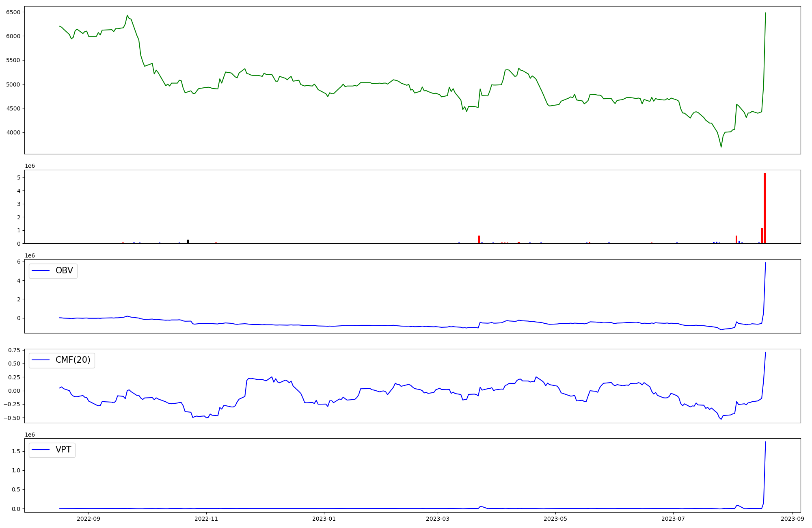Click the CMF(20) legend label

(73, 360)
